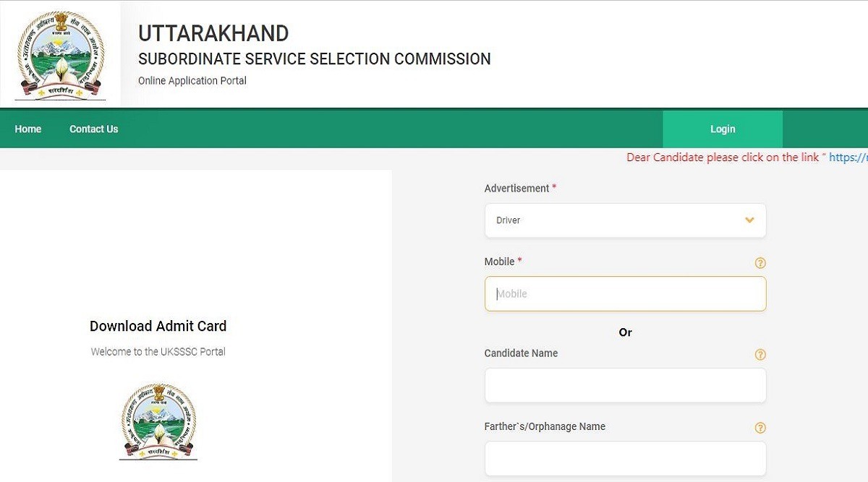Click the emblem below the welcome text

pos(158,421)
